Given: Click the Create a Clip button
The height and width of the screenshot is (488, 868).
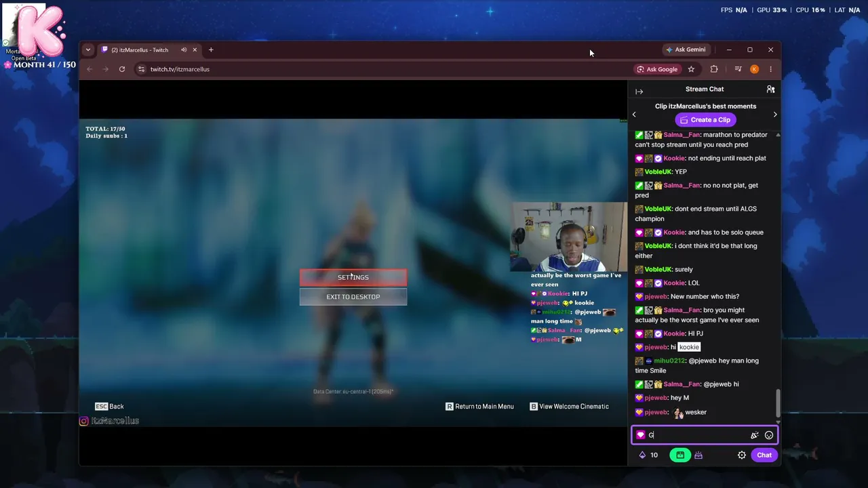Looking at the screenshot, I should tap(705, 120).
